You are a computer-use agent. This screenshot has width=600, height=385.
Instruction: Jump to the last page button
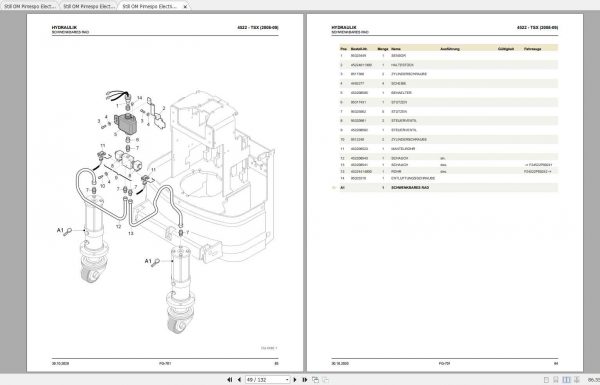click(x=305, y=380)
